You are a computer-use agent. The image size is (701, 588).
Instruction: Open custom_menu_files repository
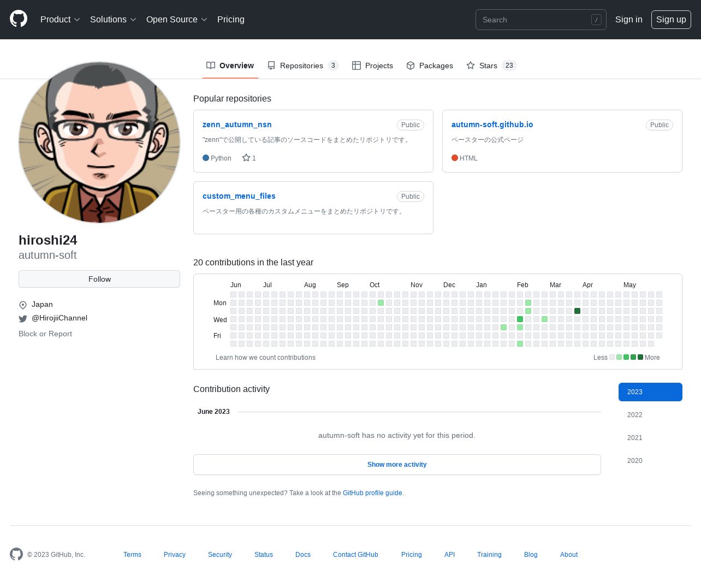coord(239,196)
